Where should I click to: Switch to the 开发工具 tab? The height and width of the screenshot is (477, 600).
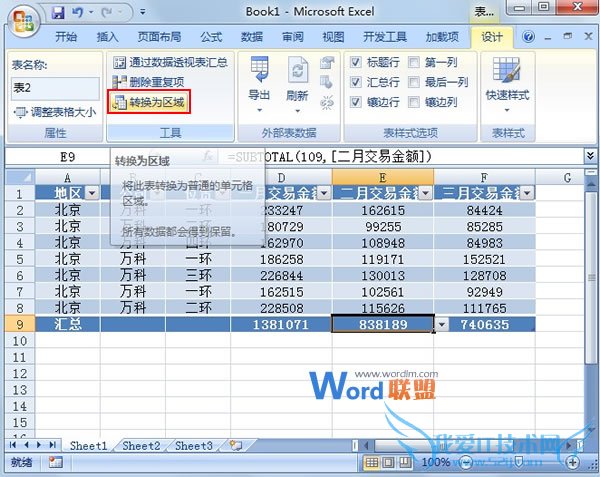click(385, 37)
